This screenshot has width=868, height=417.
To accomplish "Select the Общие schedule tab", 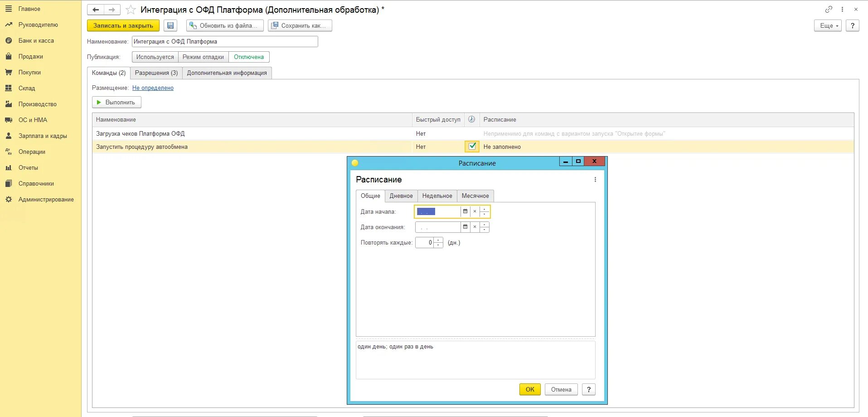I will pos(370,196).
